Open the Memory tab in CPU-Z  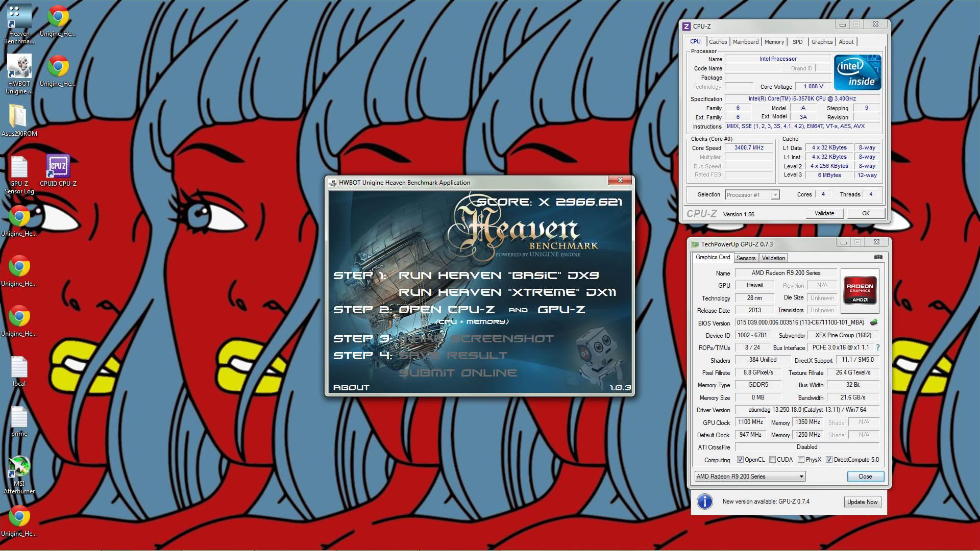(774, 42)
